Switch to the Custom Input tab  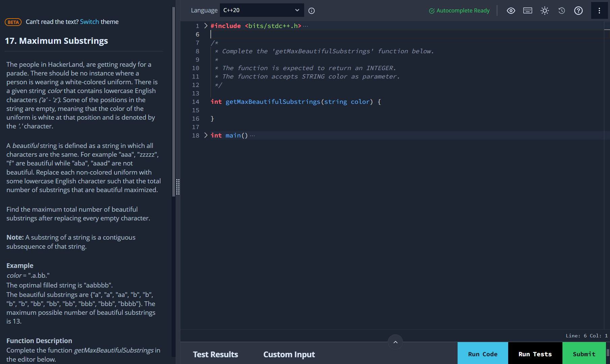coord(289,355)
